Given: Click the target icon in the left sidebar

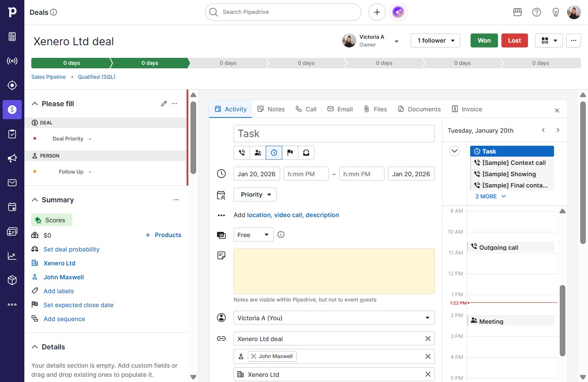Looking at the screenshot, I should (x=12, y=85).
